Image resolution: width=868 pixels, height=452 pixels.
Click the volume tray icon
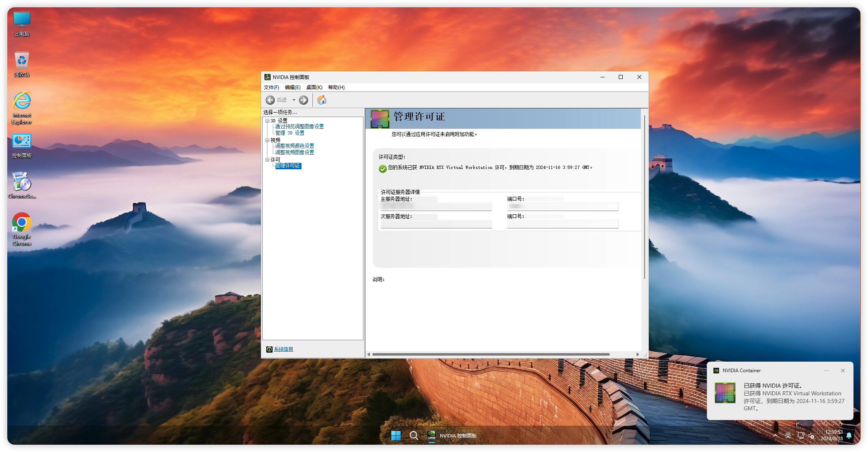[812, 435]
